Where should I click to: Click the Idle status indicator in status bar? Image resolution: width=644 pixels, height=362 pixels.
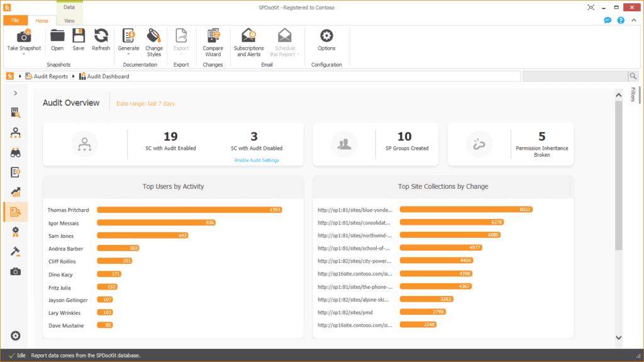pyautogui.click(x=17, y=356)
